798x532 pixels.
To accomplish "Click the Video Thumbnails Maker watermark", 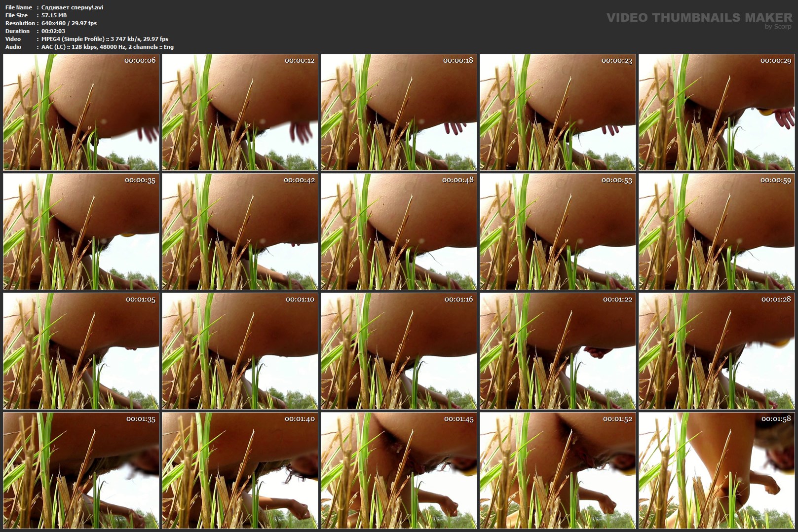I will tap(699, 17).
